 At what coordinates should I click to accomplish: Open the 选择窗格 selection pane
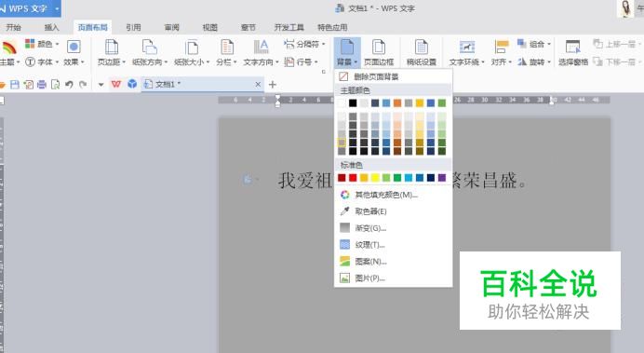click(573, 52)
